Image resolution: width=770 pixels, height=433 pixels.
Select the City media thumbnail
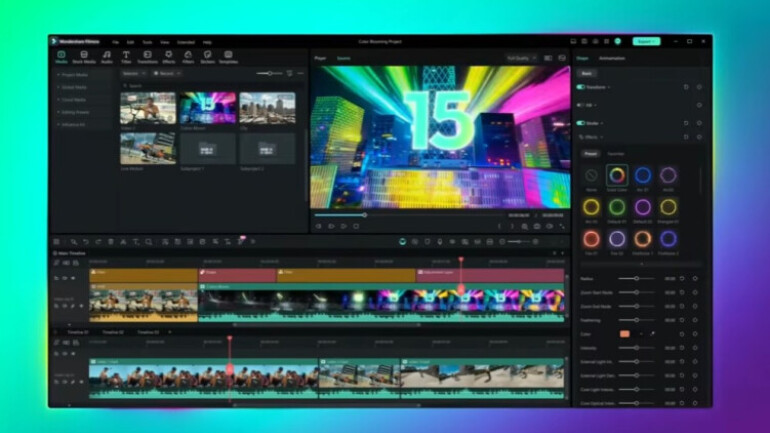click(267, 108)
